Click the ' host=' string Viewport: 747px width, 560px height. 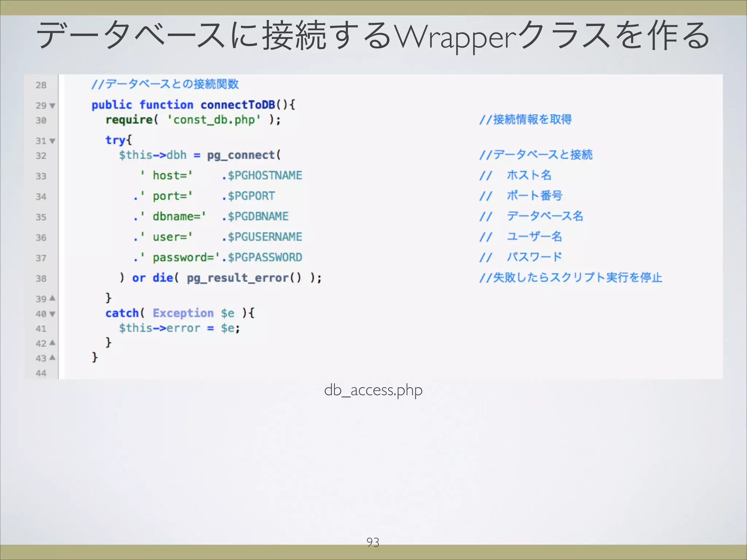point(167,176)
